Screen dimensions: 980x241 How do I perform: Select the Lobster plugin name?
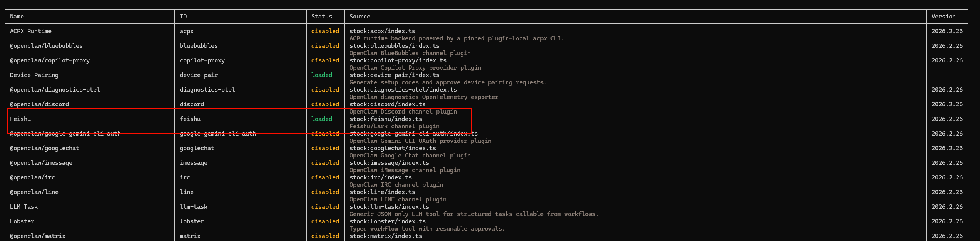coord(22,221)
